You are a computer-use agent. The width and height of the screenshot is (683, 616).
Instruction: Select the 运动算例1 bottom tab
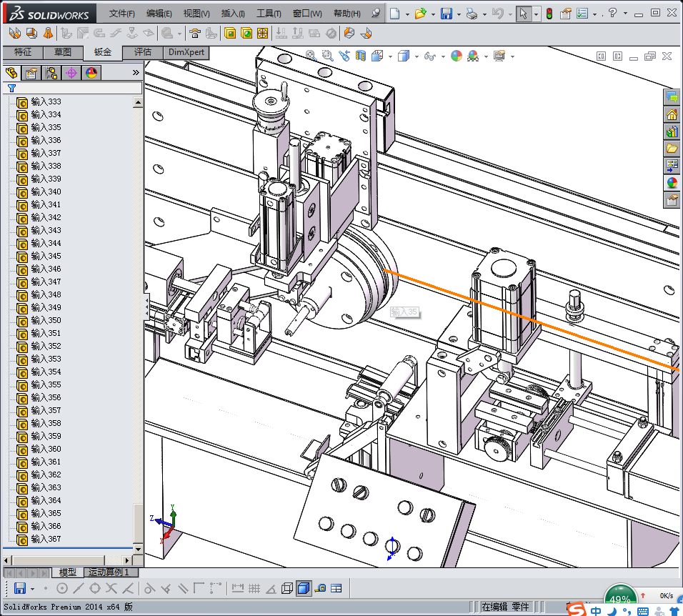click(108, 572)
